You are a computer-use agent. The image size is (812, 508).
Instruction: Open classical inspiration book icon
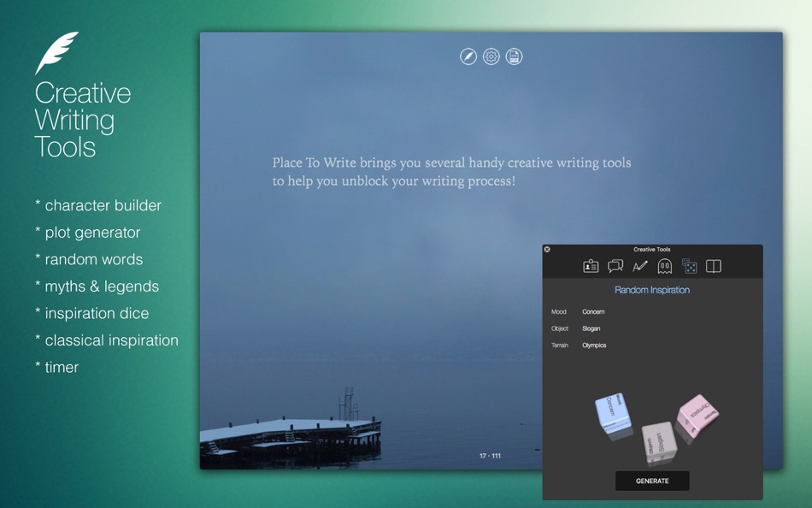pos(714,267)
